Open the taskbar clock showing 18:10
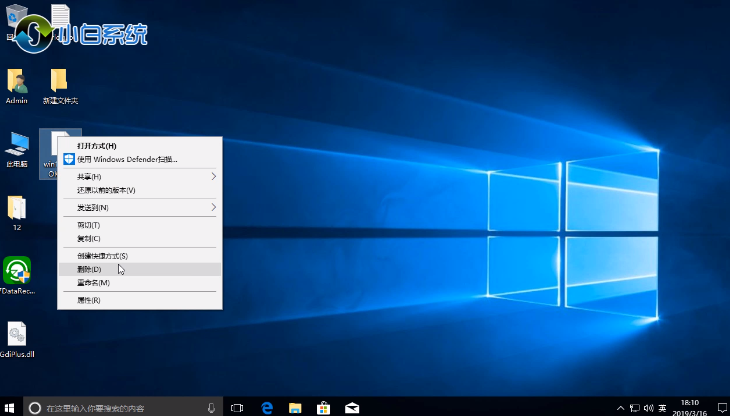This screenshot has height=416, width=730. (x=689, y=407)
